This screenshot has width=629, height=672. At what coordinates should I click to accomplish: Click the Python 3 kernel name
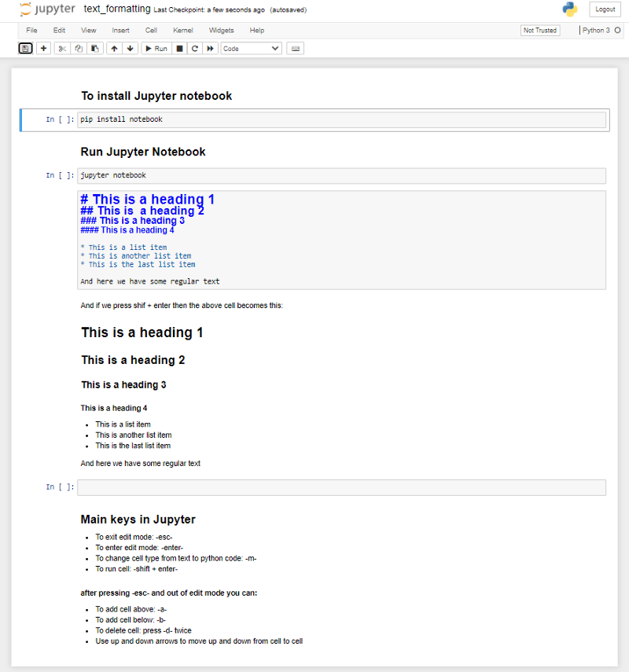[595, 30]
